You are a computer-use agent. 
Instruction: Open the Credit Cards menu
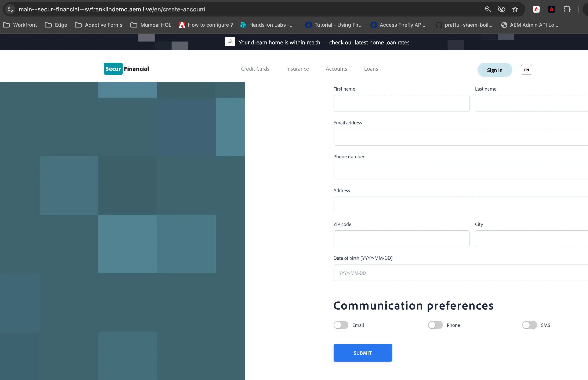coord(255,69)
